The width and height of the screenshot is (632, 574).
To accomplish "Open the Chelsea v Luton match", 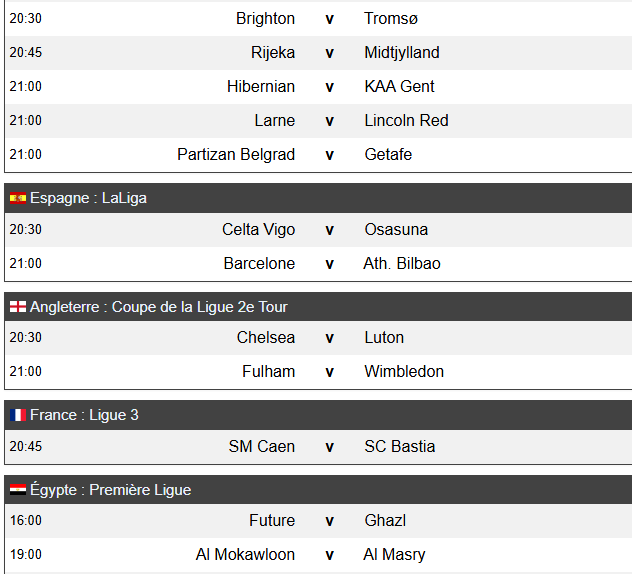I will (x=318, y=338).
